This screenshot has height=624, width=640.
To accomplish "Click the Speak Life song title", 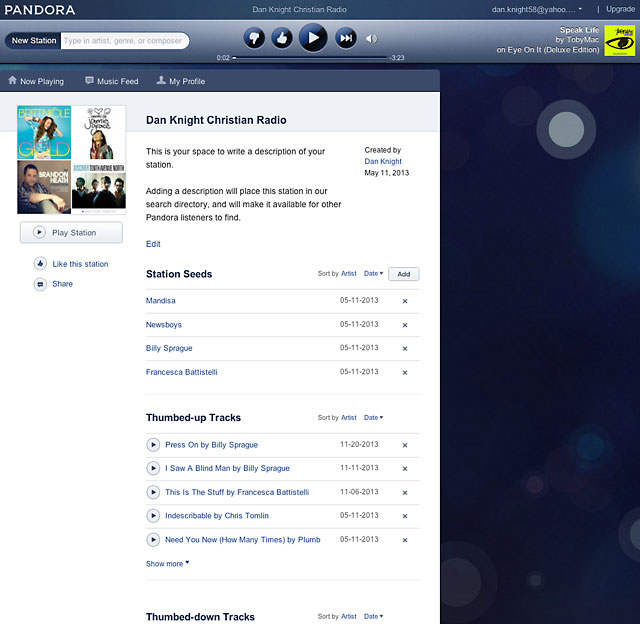I will point(579,30).
